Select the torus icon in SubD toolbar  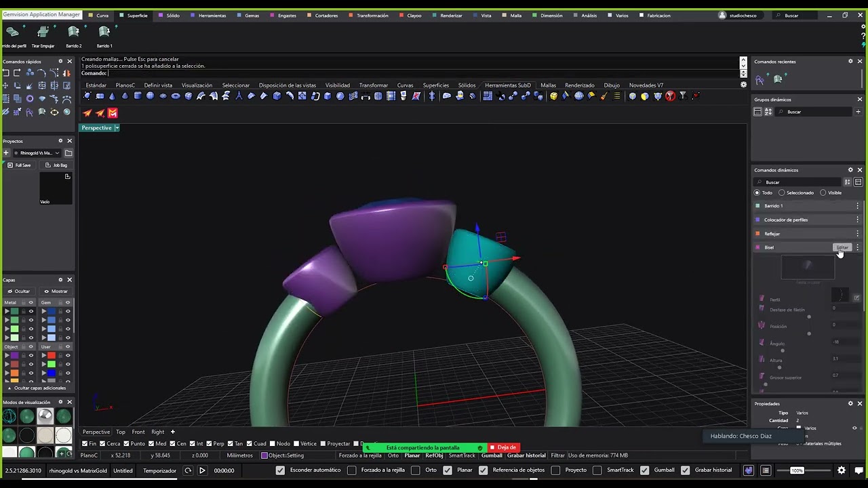pos(176,96)
